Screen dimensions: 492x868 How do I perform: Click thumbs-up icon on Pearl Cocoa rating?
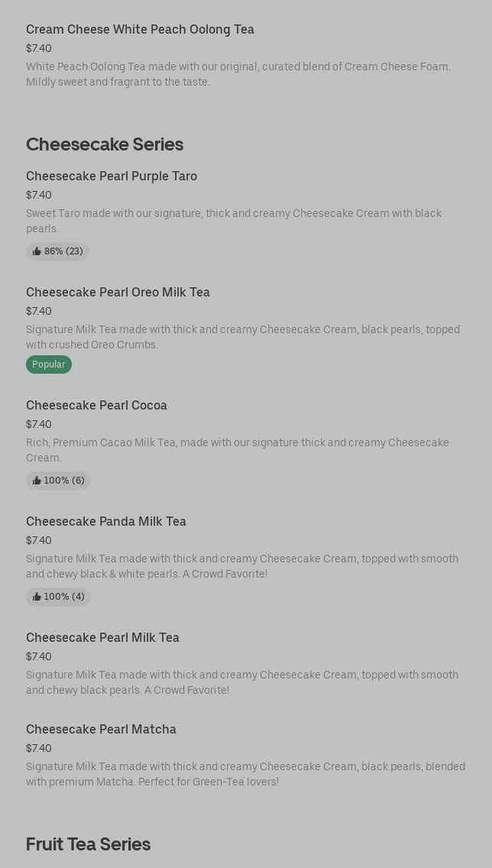point(37,481)
